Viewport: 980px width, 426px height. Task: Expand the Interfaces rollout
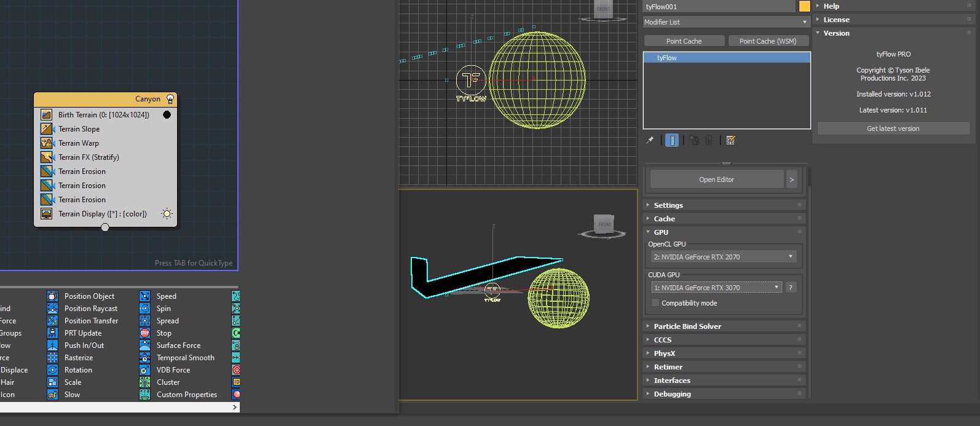724,381
